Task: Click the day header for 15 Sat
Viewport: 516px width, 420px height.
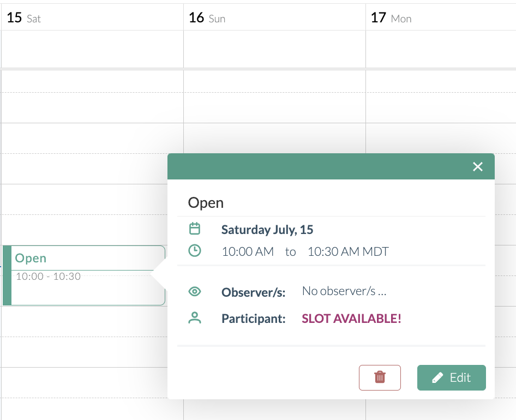Action: pos(22,17)
